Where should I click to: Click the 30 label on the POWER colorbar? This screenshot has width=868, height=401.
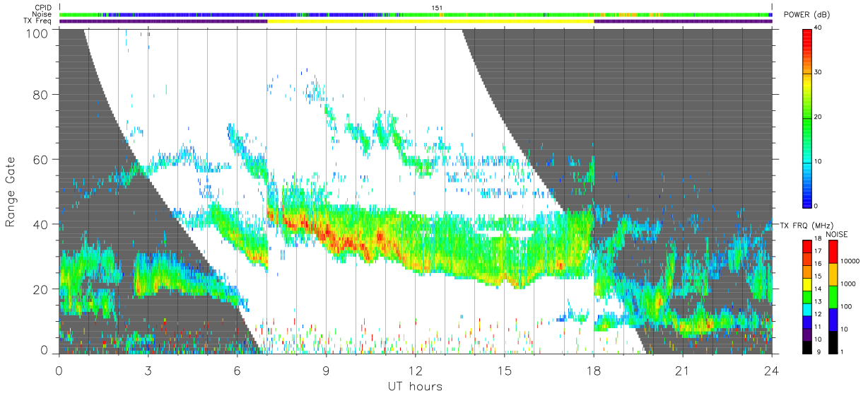click(x=819, y=73)
